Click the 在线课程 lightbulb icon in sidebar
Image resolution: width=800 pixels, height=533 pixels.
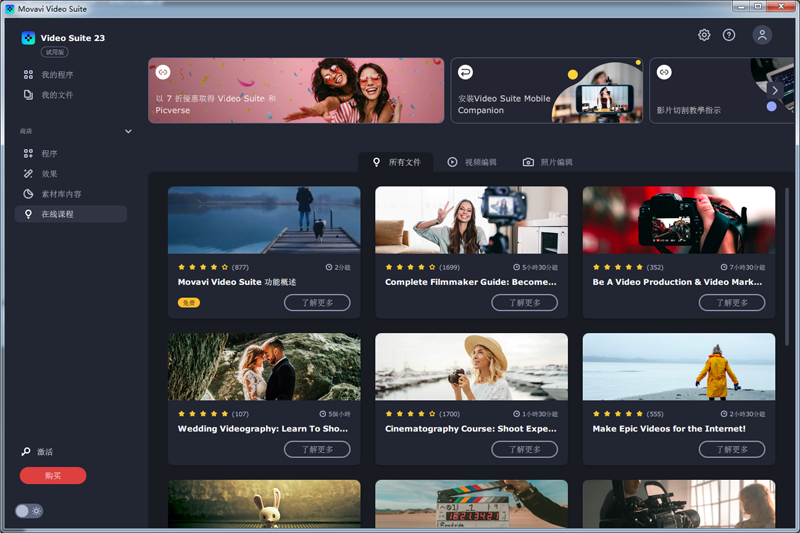coord(28,214)
